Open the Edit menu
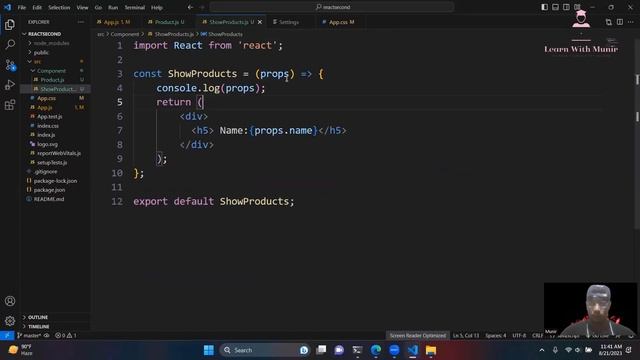 click(x=37, y=7)
